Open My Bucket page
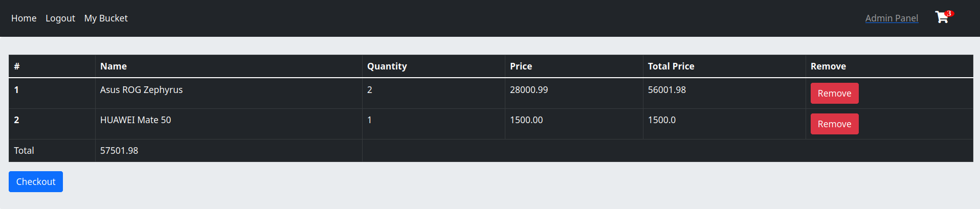Image resolution: width=980 pixels, height=209 pixels. click(x=106, y=18)
